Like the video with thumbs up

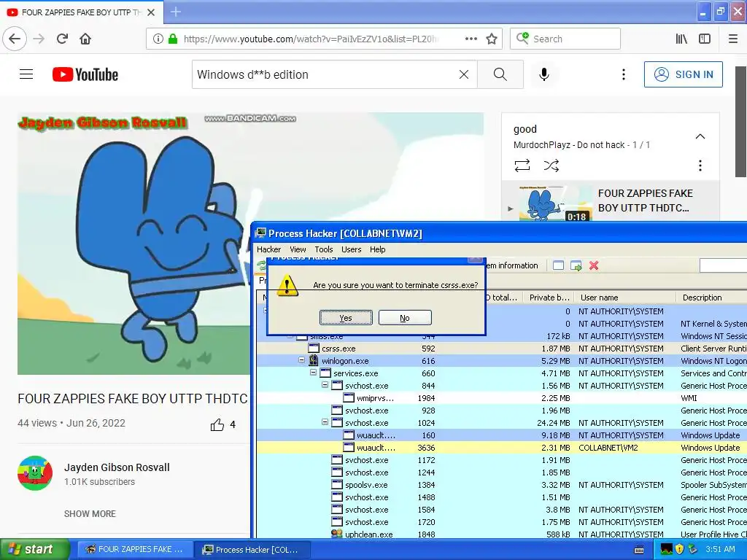(217, 424)
